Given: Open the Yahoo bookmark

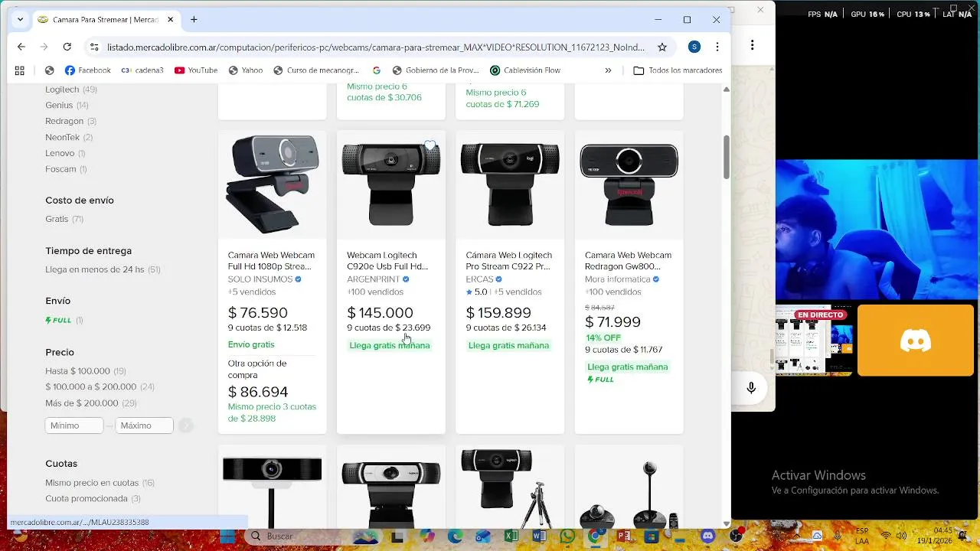Looking at the screenshot, I should pyautogui.click(x=245, y=70).
